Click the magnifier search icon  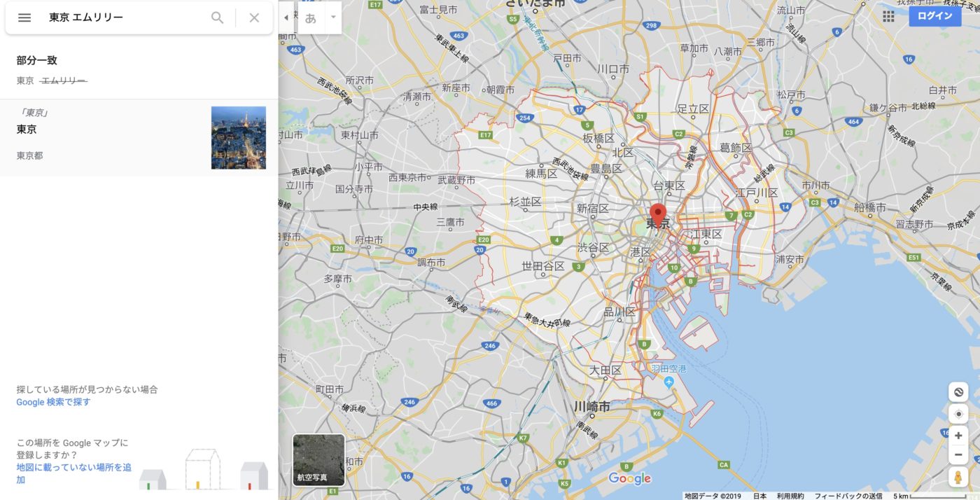pyautogui.click(x=218, y=18)
